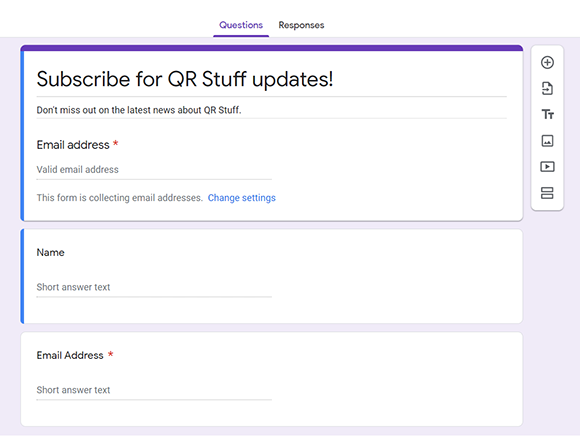The width and height of the screenshot is (580, 446).
Task: Click the Import questions icon
Action: tap(547, 88)
